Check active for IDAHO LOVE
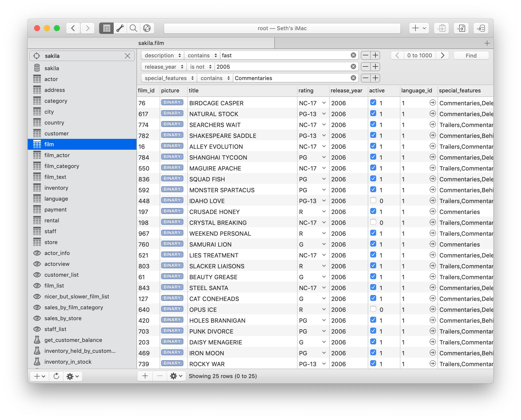Image resolution: width=521 pixels, height=420 pixels. tap(373, 200)
